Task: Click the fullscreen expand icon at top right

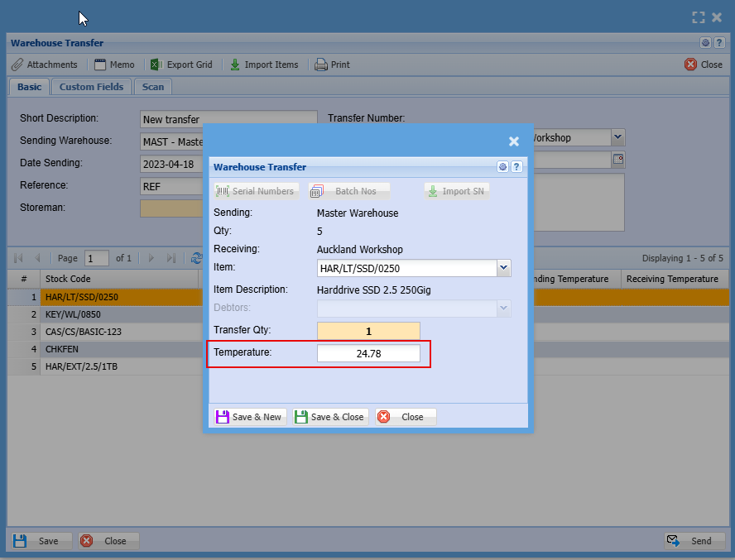Action: click(x=699, y=17)
